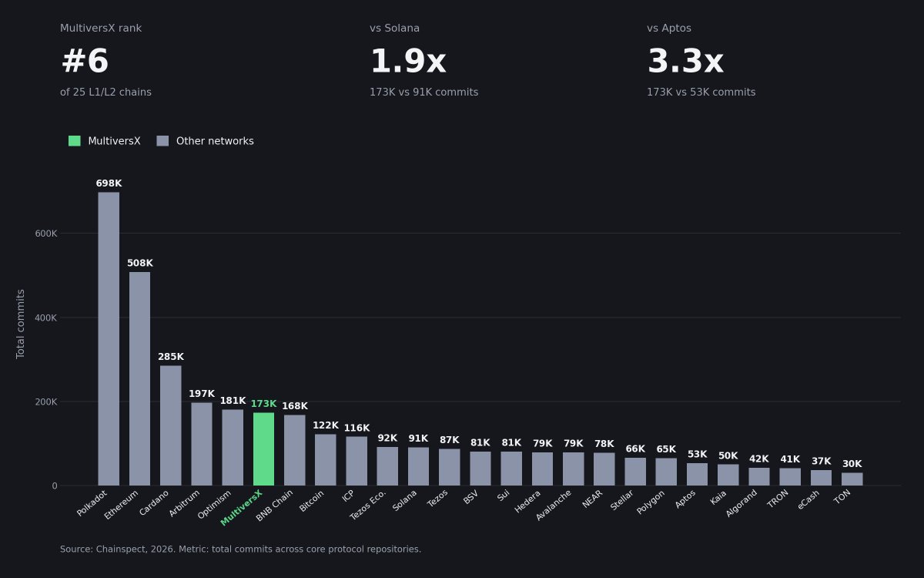This screenshot has height=578, width=924.
Task: Click the '698K' value label
Action: [x=109, y=183]
